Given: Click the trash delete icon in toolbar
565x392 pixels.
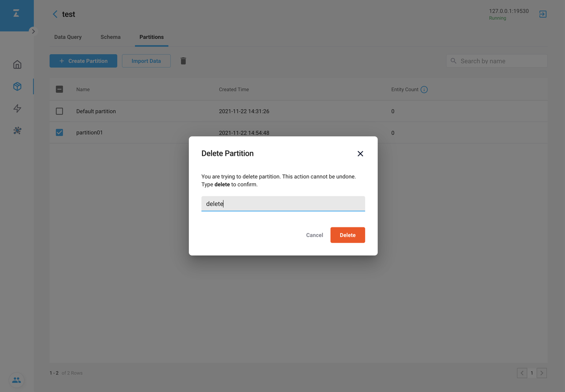Looking at the screenshot, I should pyautogui.click(x=183, y=61).
